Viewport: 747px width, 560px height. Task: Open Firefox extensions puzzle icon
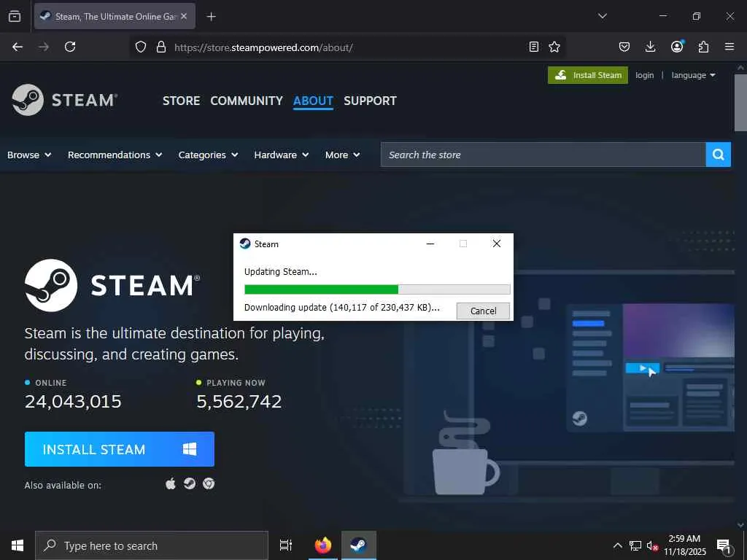pos(703,47)
